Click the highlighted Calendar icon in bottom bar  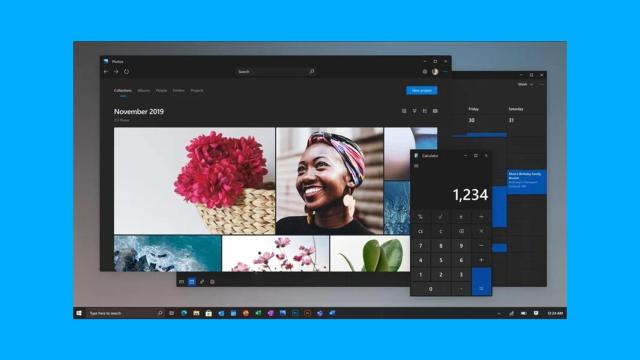(192, 282)
